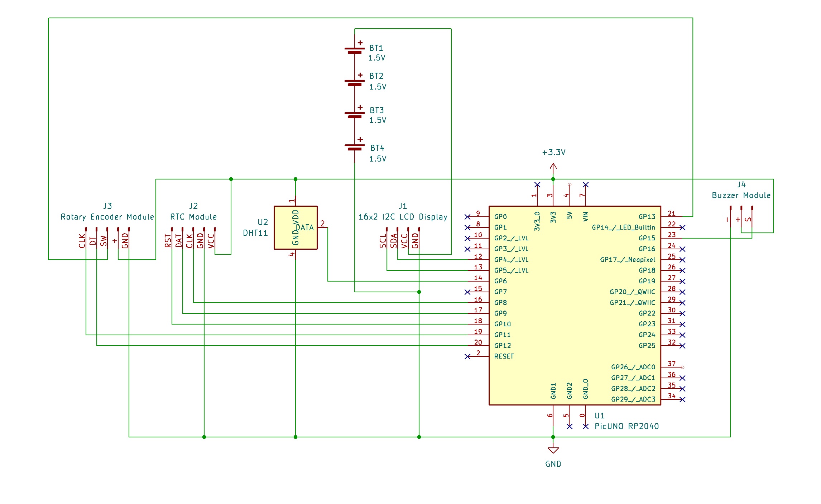This screenshot has width=821, height=504.
Task: Click the +3.3V power arrow symbol
Action: [x=553, y=167]
